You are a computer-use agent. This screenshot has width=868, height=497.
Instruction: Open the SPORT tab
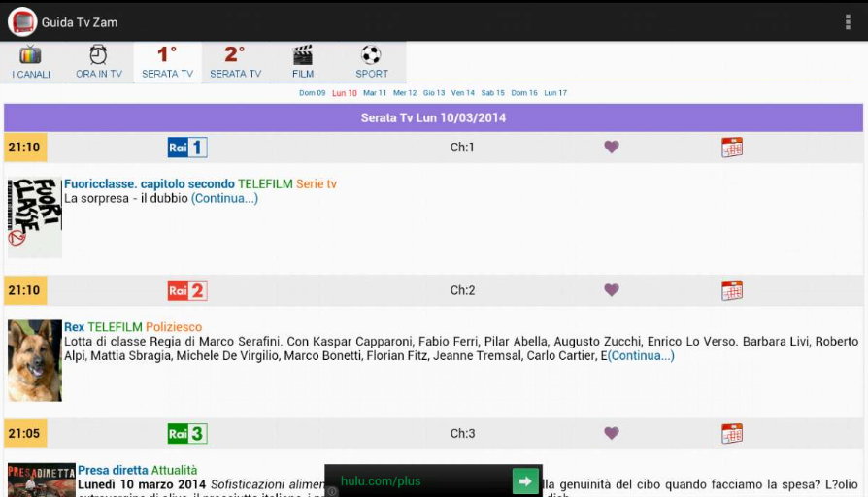click(372, 62)
